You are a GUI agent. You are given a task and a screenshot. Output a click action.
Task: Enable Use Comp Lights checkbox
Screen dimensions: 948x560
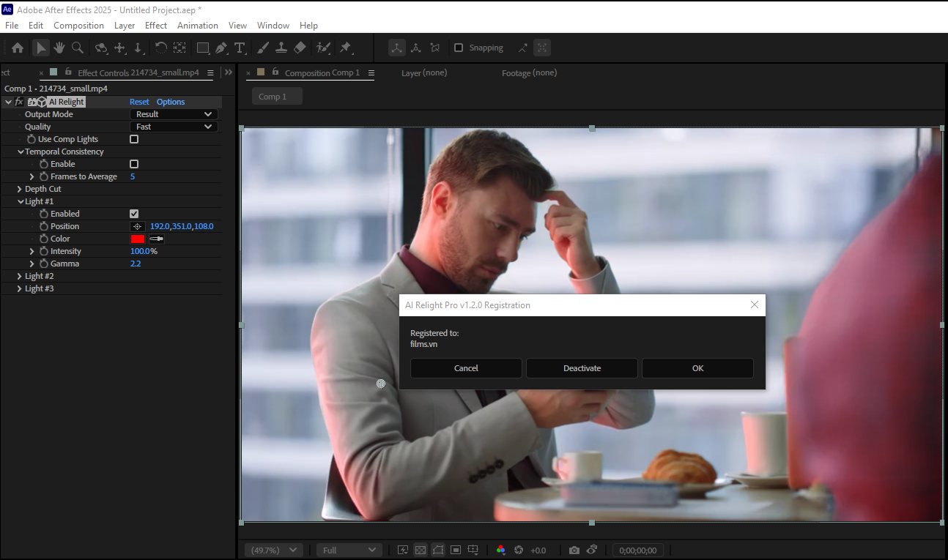pyautogui.click(x=134, y=139)
